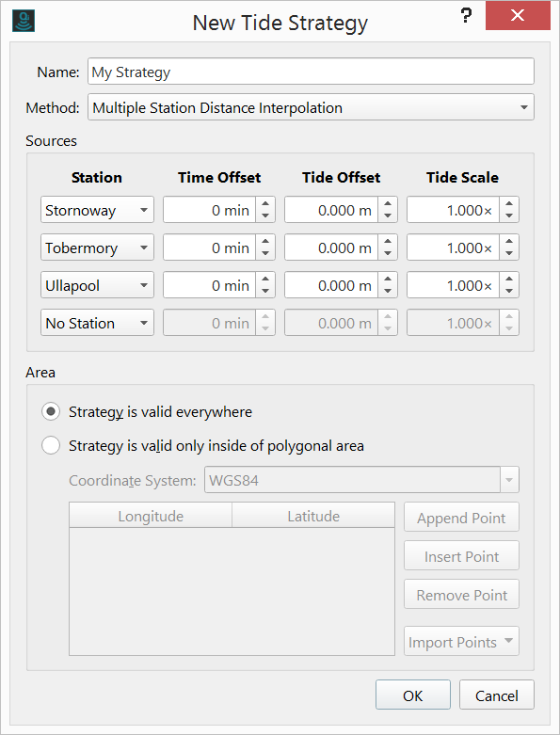Click the Cancel button
Viewport: 560px width, 735px height.
pyautogui.click(x=497, y=695)
